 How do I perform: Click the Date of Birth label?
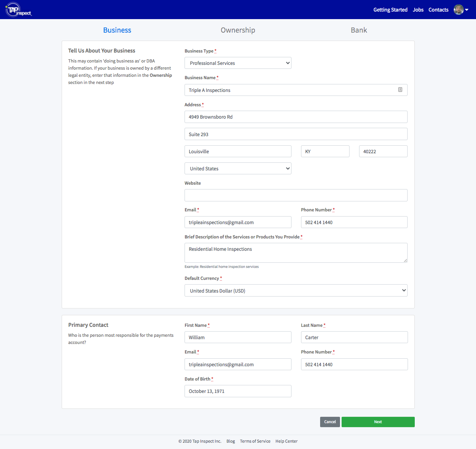(197, 379)
